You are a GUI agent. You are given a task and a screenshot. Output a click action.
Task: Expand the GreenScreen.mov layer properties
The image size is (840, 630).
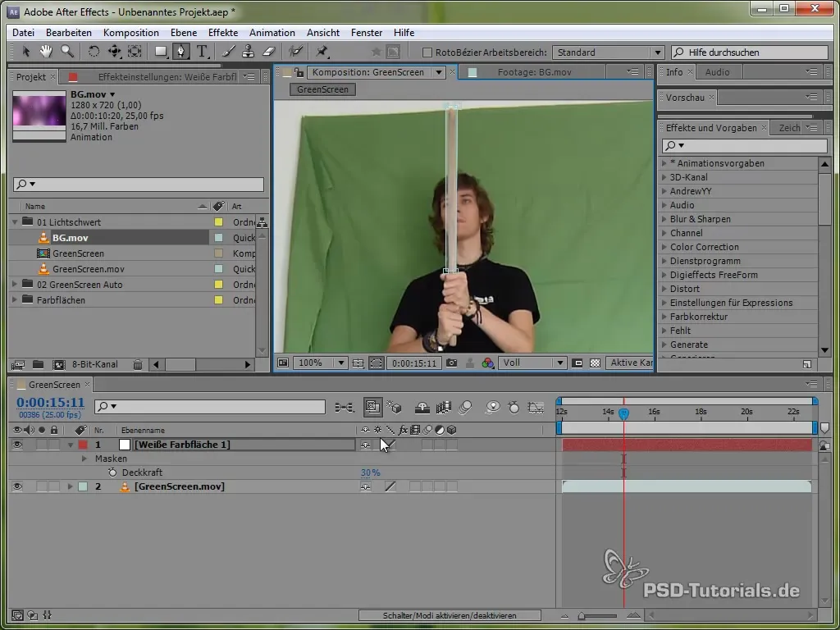71,486
